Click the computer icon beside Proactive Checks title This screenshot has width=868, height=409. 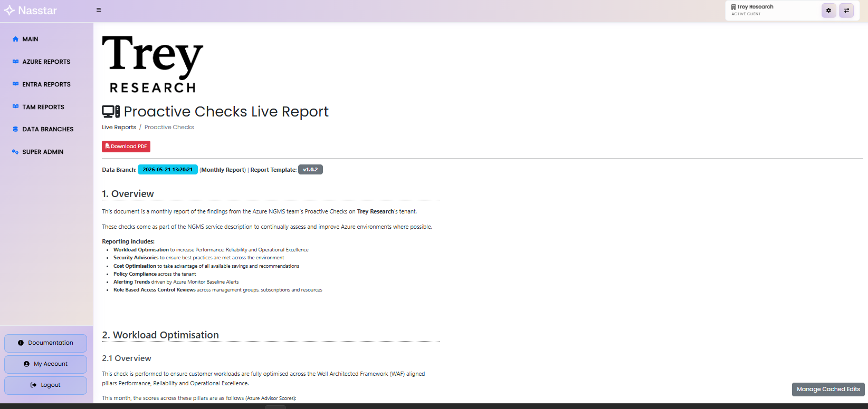click(111, 112)
